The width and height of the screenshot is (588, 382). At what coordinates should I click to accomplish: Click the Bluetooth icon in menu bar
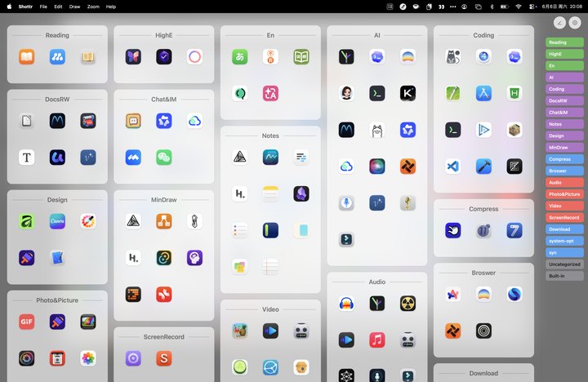coord(492,7)
